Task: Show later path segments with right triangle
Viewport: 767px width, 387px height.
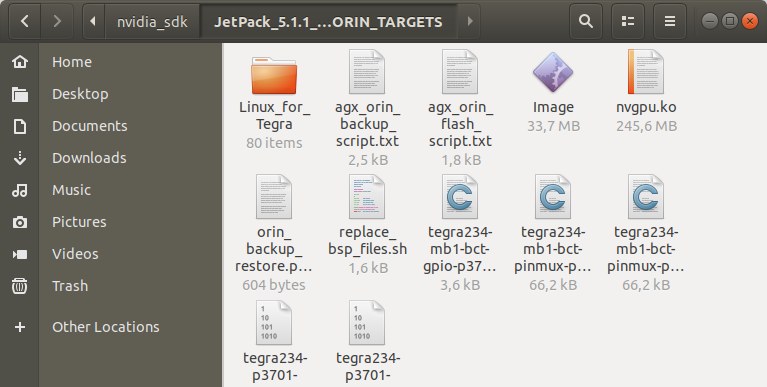Action: tap(470, 21)
